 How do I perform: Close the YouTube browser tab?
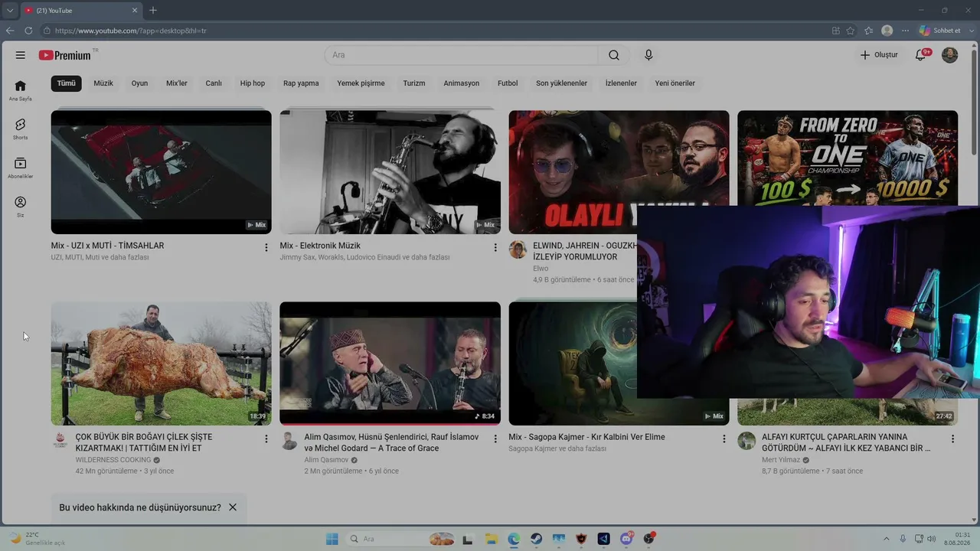tap(135, 10)
